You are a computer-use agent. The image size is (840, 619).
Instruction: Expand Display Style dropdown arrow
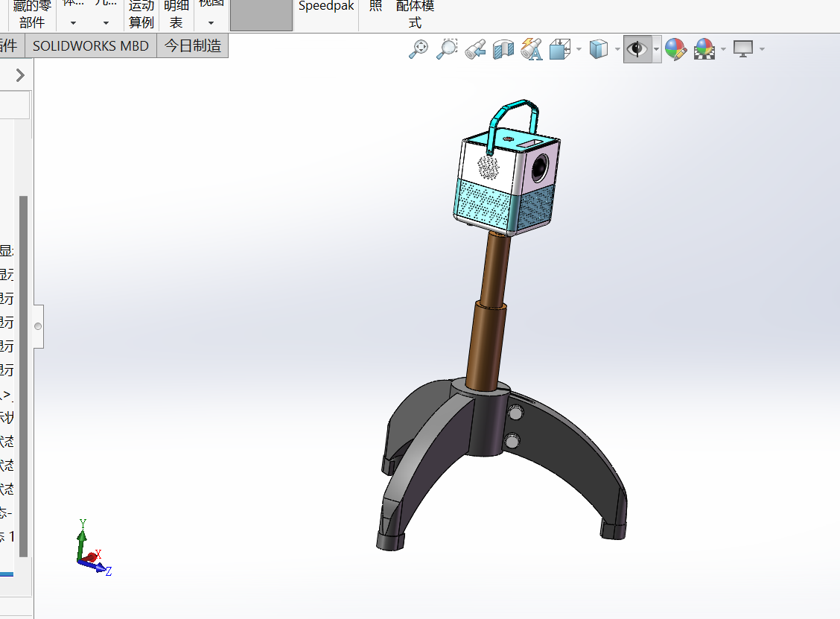point(617,49)
